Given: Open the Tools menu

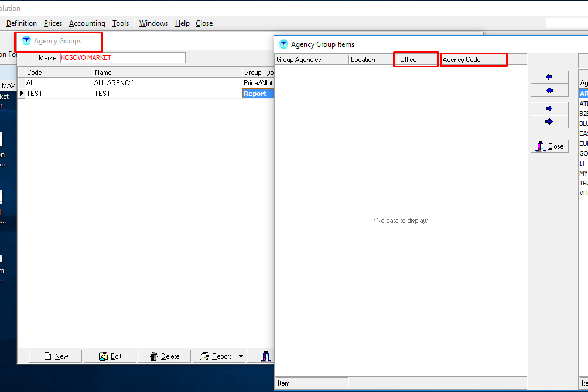Looking at the screenshot, I should [121, 23].
